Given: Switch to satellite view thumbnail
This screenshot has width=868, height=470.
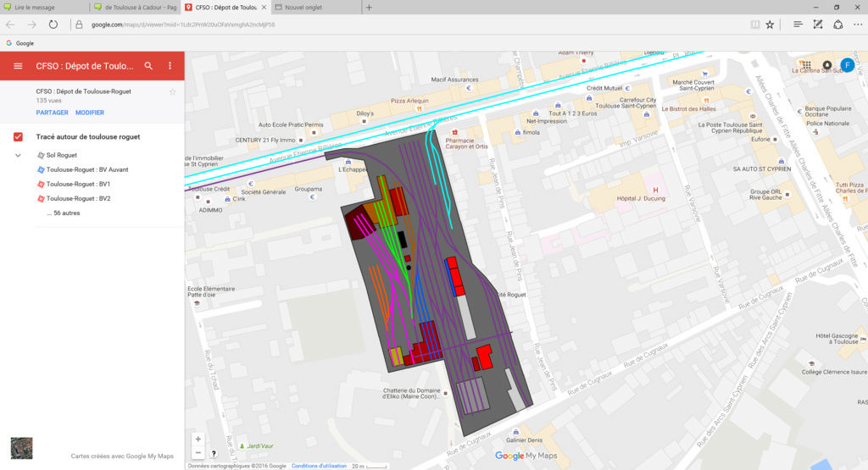Looking at the screenshot, I should 21,448.
